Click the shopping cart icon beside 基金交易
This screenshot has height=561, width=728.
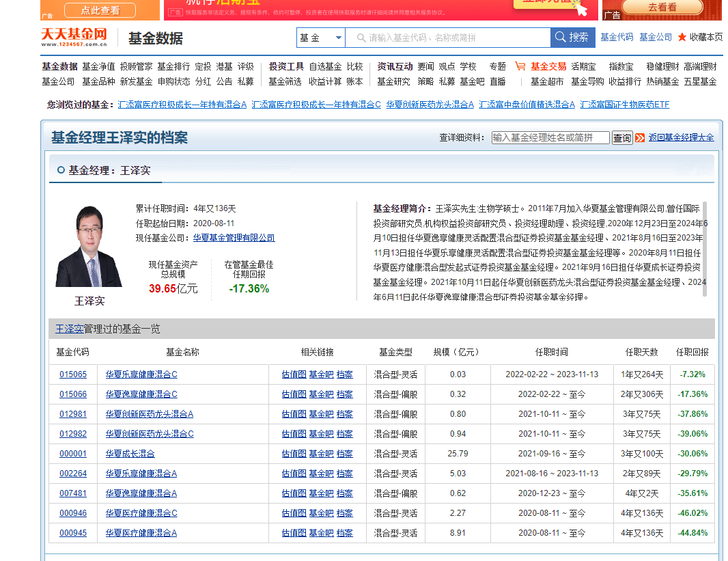click(x=520, y=66)
